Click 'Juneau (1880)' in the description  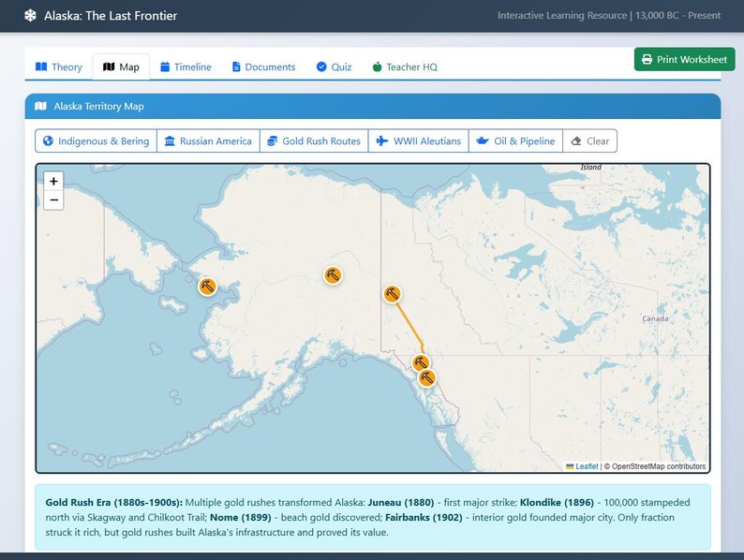click(x=401, y=503)
